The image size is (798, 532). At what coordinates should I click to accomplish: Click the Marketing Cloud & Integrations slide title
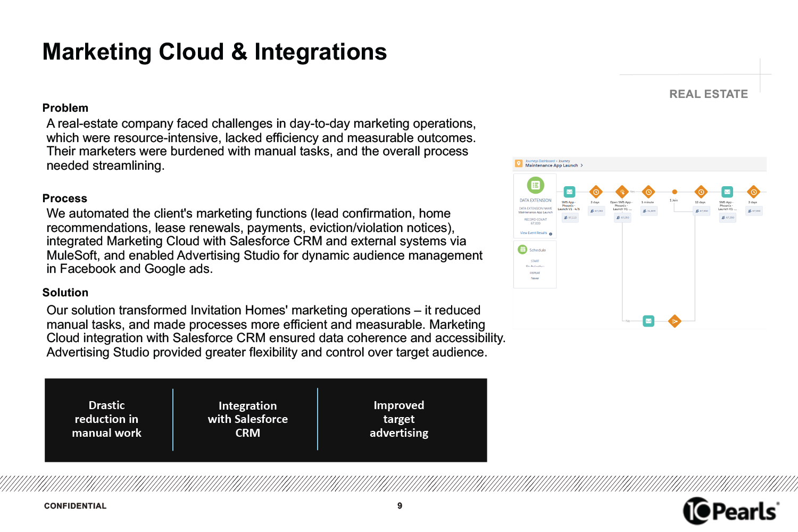pos(214,52)
